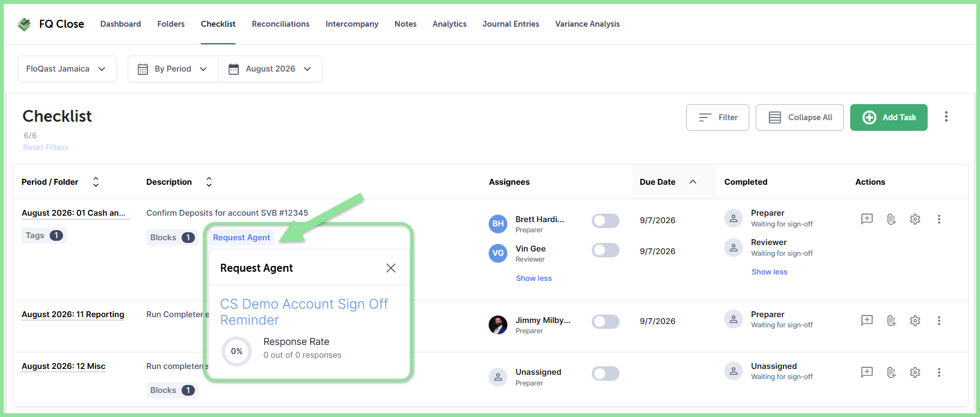Click the calendar icon beside By Period
The height and width of the screenshot is (417, 980).
(x=143, y=69)
